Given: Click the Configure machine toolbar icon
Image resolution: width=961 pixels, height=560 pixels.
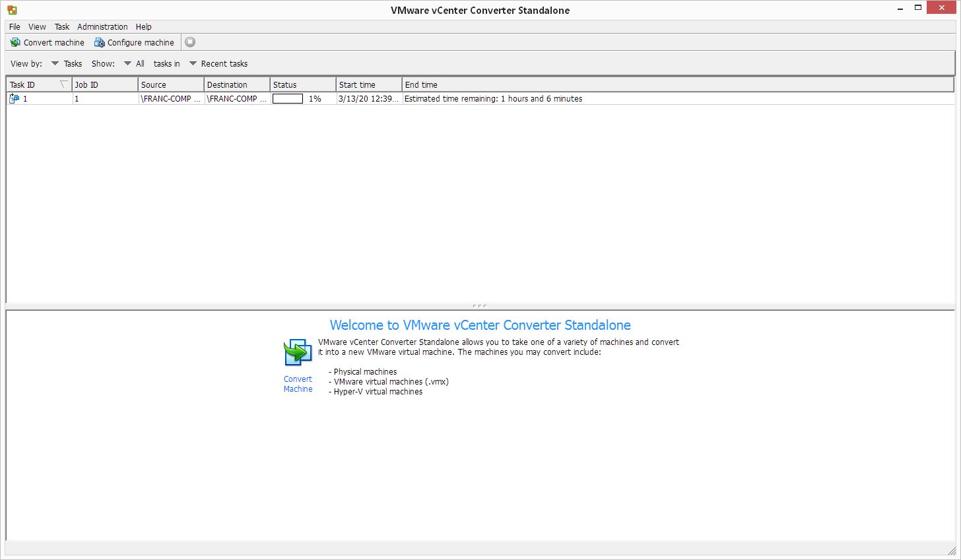Looking at the screenshot, I should (99, 42).
